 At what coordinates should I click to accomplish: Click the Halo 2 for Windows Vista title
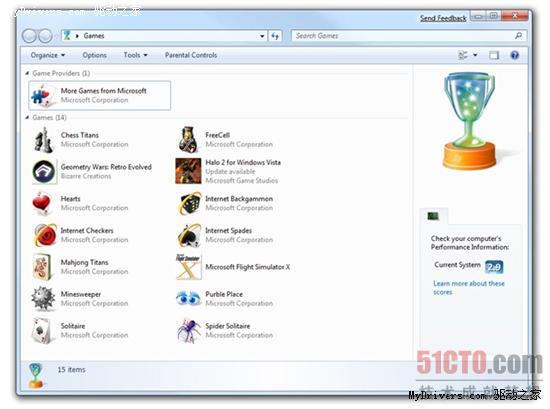point(243,162)
